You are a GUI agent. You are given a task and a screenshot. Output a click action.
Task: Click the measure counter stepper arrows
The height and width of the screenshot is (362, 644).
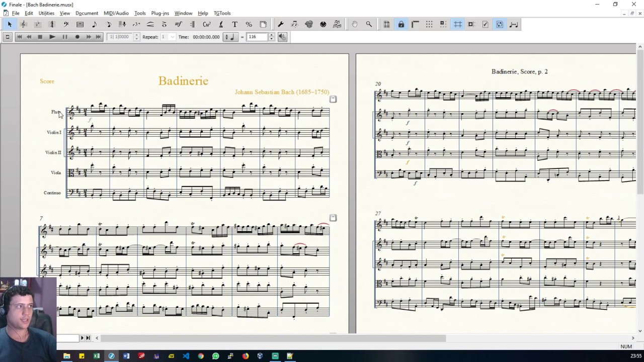point(136,37)
